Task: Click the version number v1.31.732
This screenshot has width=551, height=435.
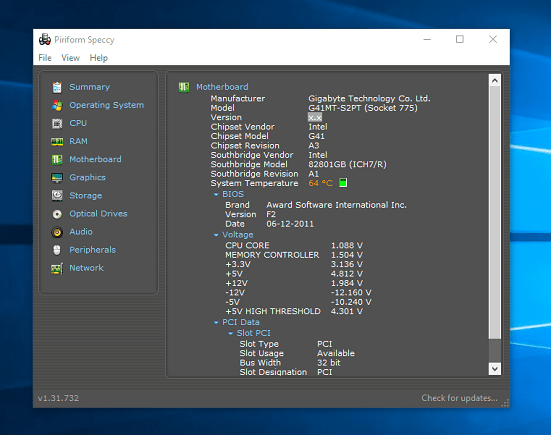Action: click(58, 398)
